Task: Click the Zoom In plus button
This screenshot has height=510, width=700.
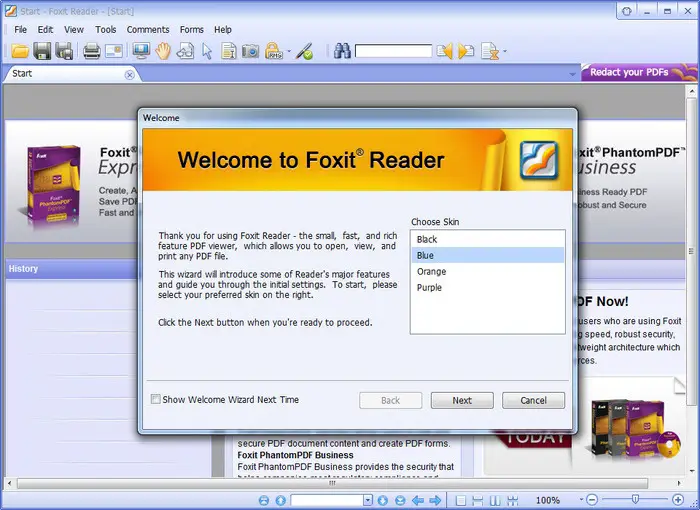Action: point(678,500)
